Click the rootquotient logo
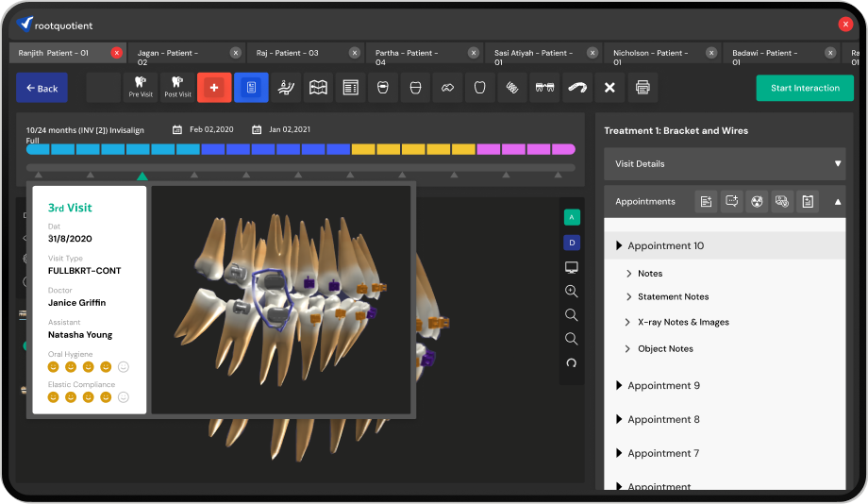The image size is (868, 504). [55, 25]
